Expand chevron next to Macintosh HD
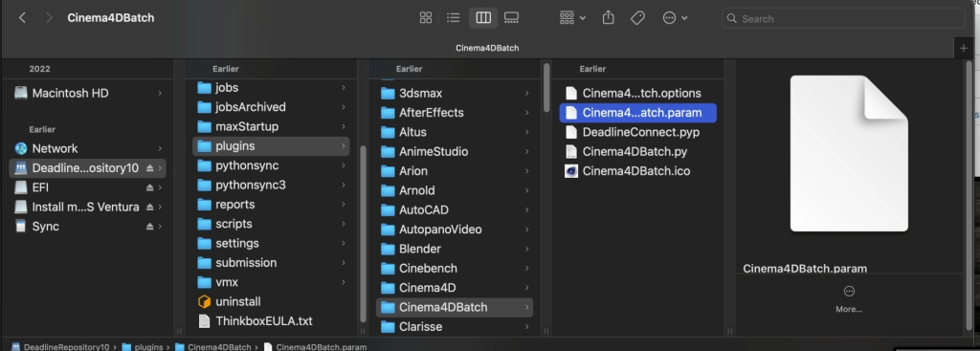The image size is (980, 351). 160,93
